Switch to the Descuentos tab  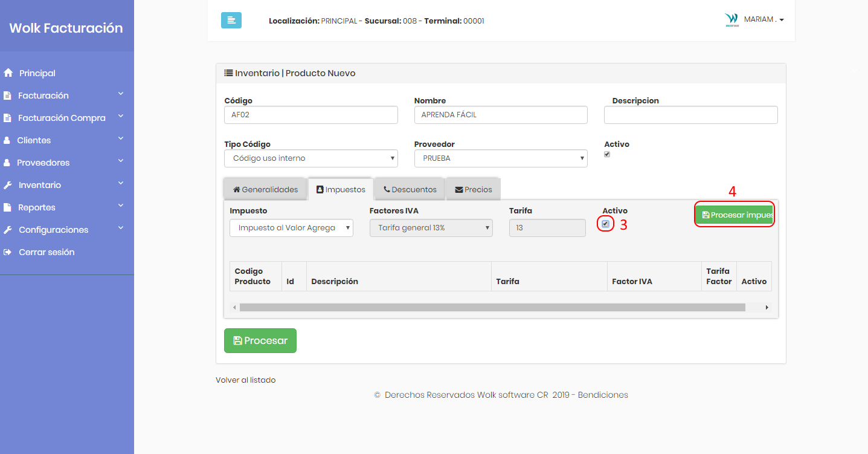point(410,189)
